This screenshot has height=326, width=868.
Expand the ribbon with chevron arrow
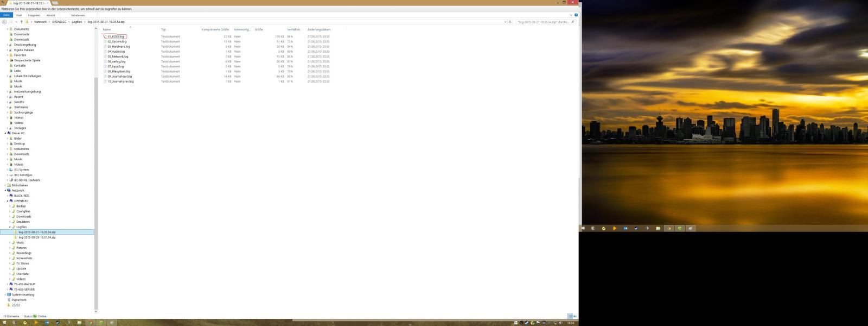[571, 15]
